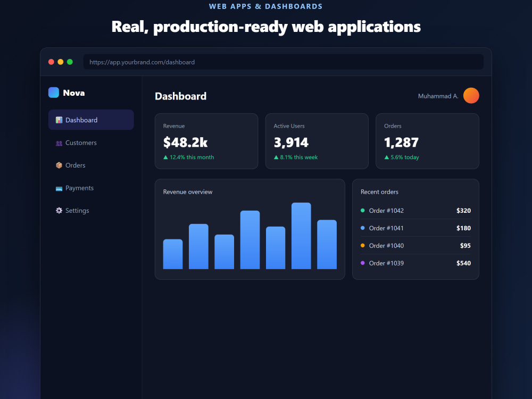Click the $320 order amount
This screenshot has height=399, width=532.
coord(463,210)
